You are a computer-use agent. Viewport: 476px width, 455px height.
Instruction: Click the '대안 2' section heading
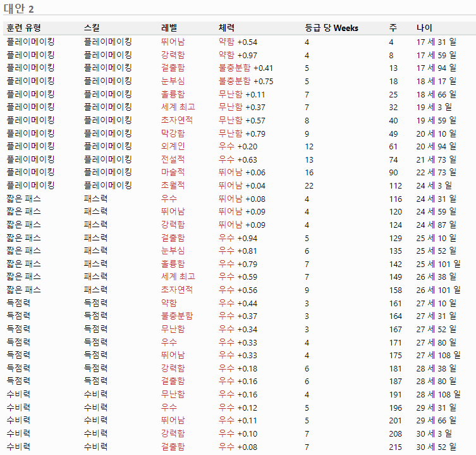pyautogui.click(x=18, y=8)
